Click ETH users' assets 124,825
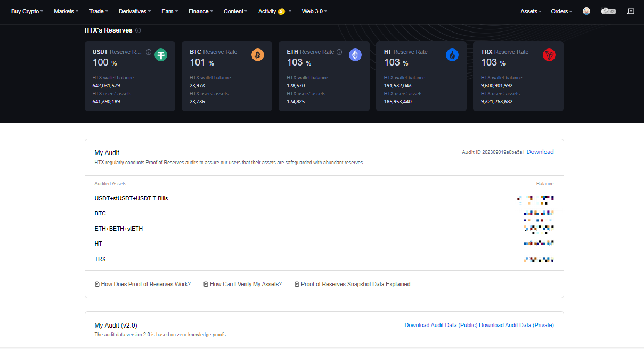Viewport: 644px width, 349px height. [296, 101]
